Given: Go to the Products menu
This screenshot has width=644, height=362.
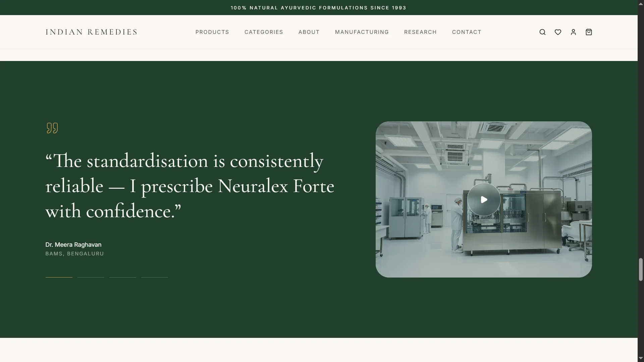Looking at the screenshot, I should (212, 32).
